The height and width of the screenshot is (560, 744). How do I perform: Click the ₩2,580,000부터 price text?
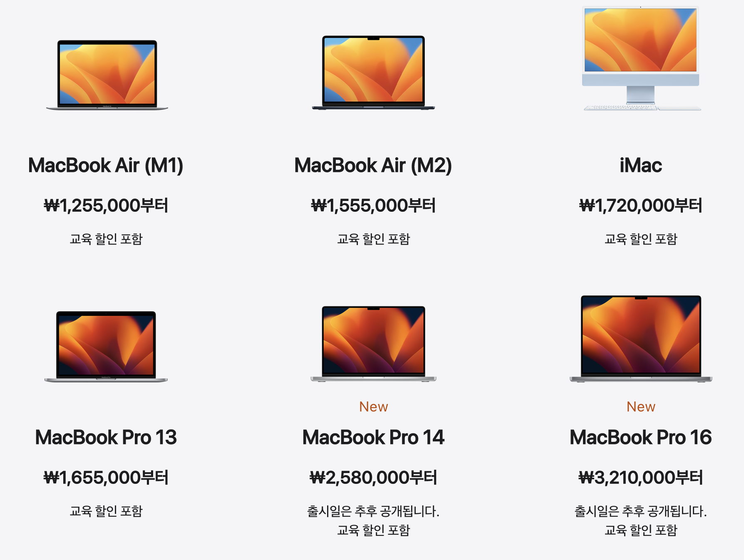[x=373, y=477]
